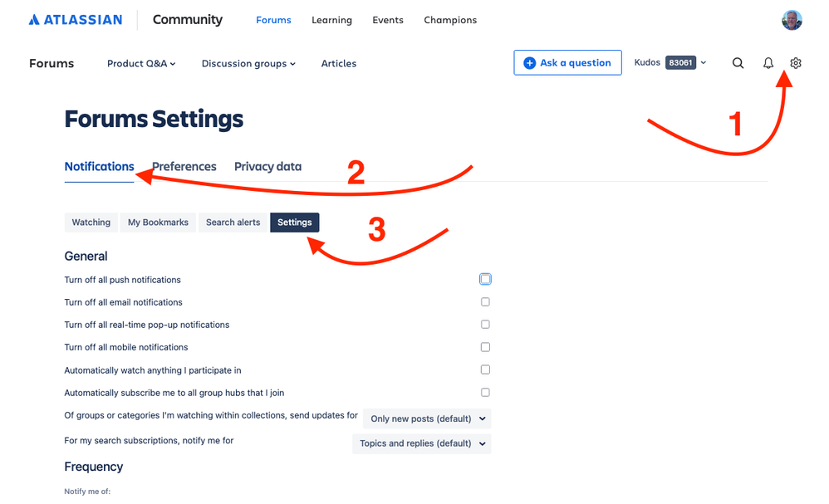Open the search magnifier icon
Image resolution: width=829 pixels, height=504 pixels.
(738, 63)
